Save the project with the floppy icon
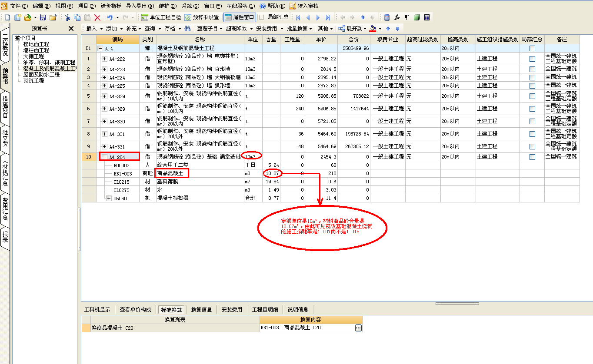The width and height of the screenshot is (593, 364). [x=43, y=17]
